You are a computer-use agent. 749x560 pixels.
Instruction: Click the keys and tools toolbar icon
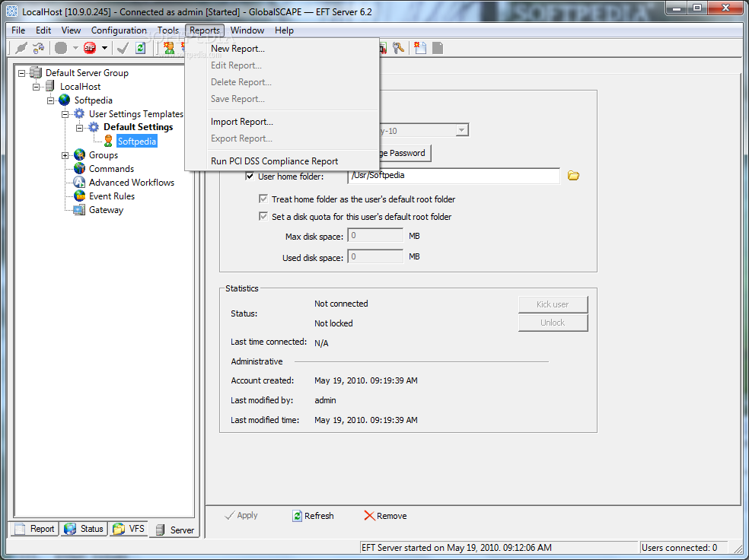398,48
